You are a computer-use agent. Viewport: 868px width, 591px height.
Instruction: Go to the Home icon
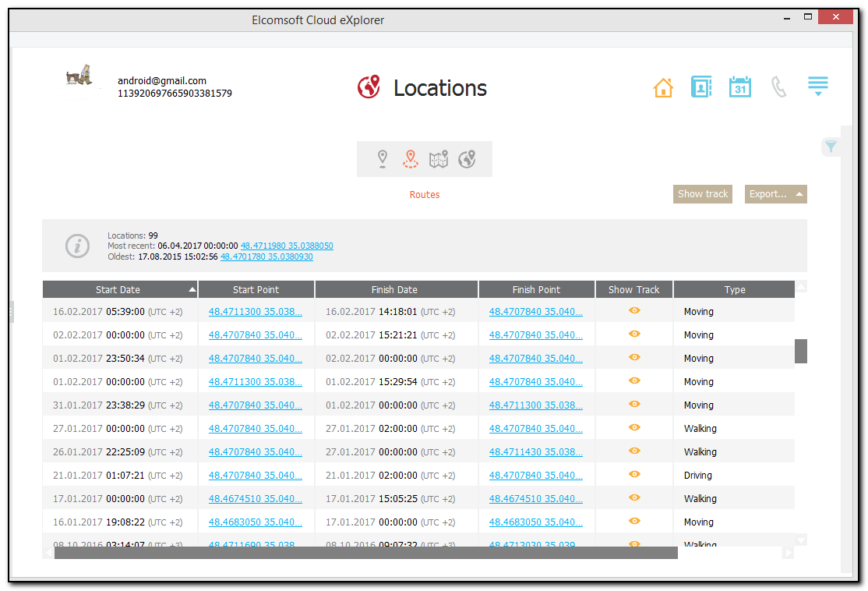pos(663,87)
